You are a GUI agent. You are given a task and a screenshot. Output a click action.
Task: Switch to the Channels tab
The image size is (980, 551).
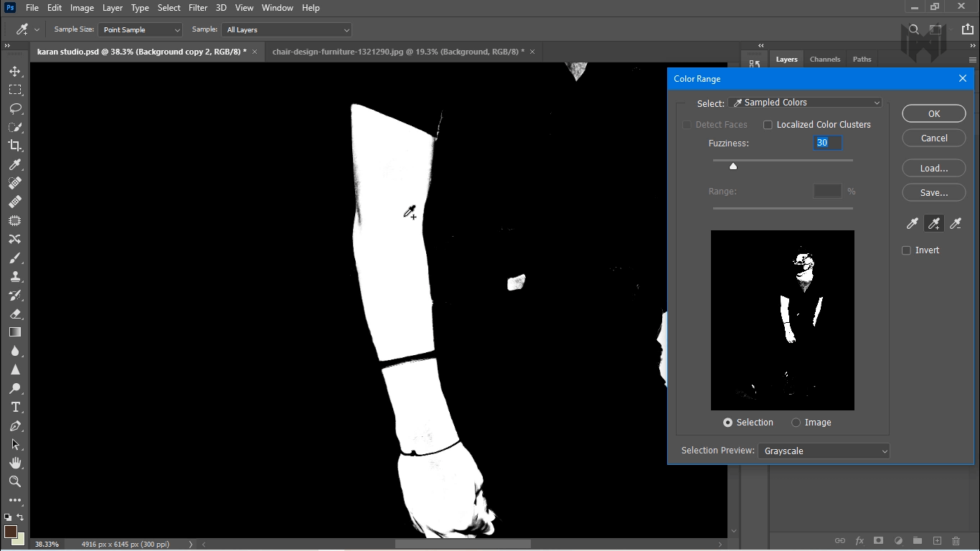[x=825, y=60]
